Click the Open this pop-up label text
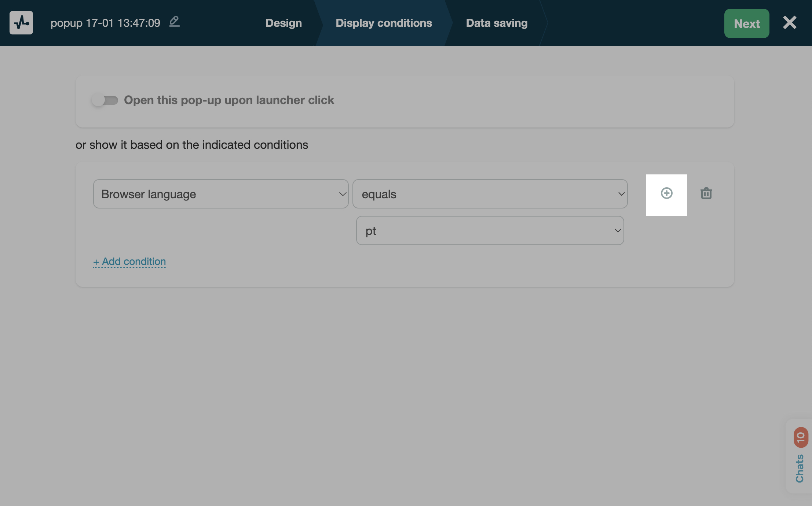The height and width of the screenshot is (506, 812). click(229, 100)
